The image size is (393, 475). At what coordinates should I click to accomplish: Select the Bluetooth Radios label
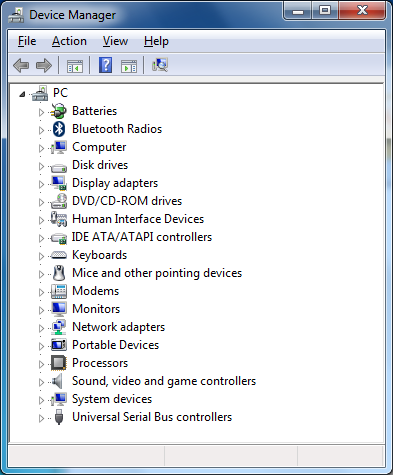[x=117, y=129]
